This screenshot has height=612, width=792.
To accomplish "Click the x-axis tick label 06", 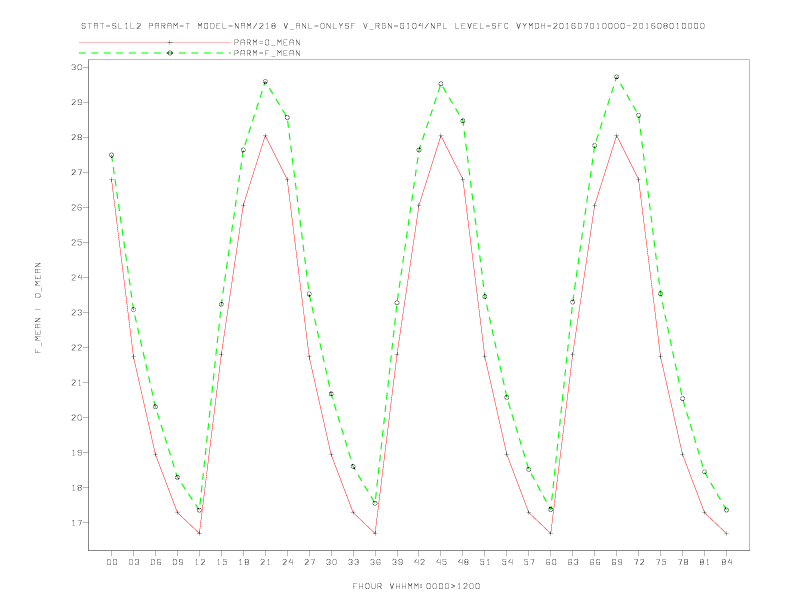I will click(156, 562).
